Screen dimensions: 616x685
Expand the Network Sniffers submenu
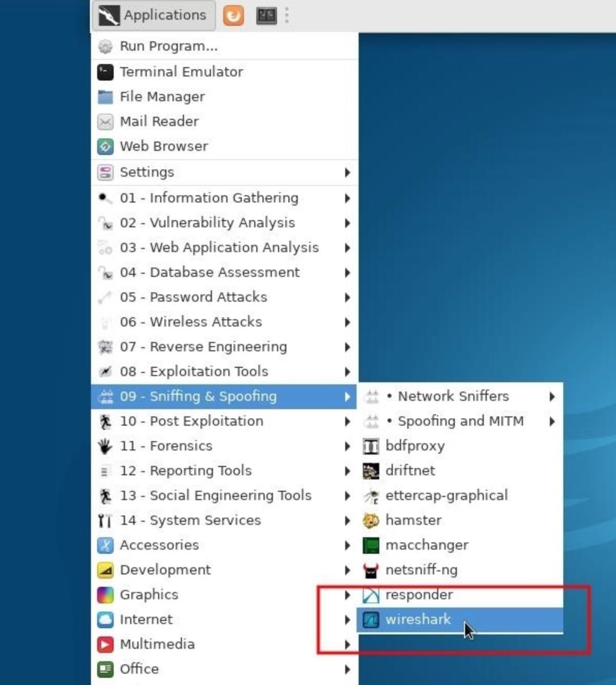point(452,396)
